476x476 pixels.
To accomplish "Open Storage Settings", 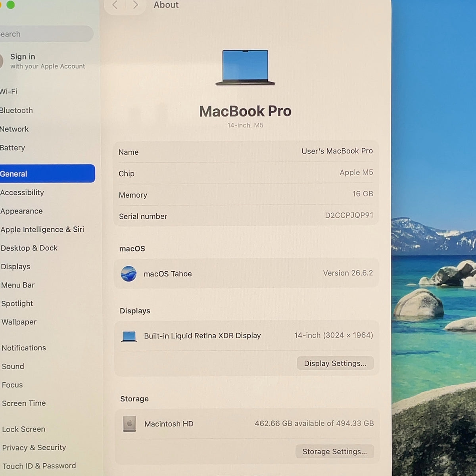I will coord(334,451).
